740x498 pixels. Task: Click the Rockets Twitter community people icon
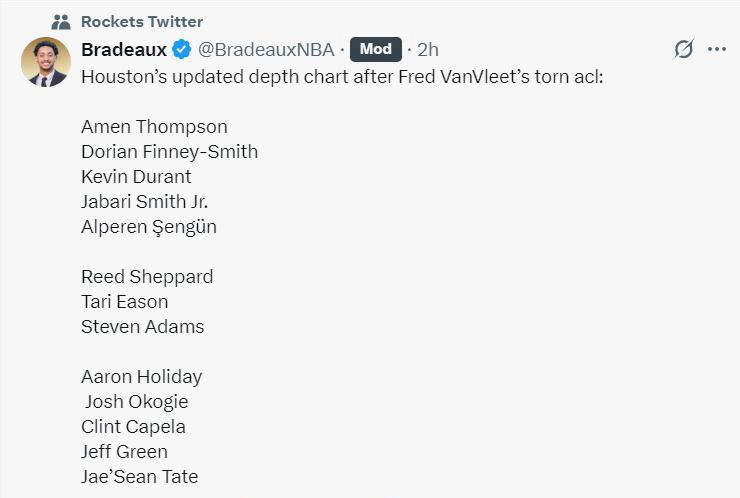(x=61, y=21)
